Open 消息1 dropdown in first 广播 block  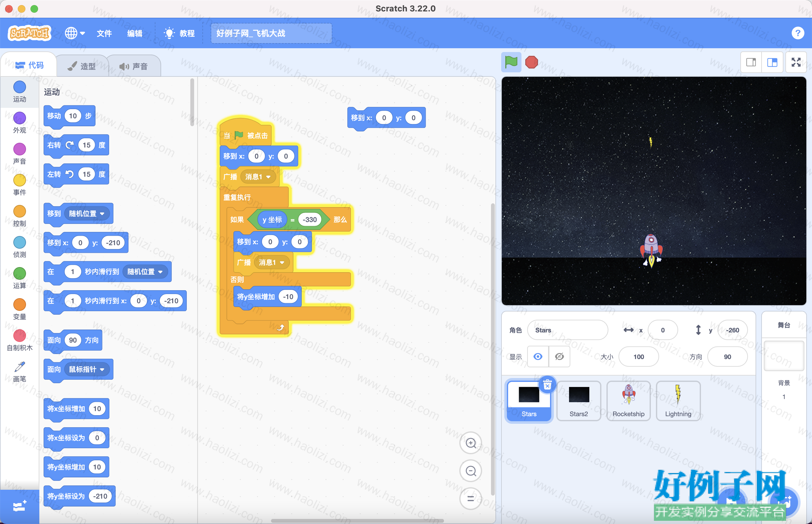click(x=258, y=177)
